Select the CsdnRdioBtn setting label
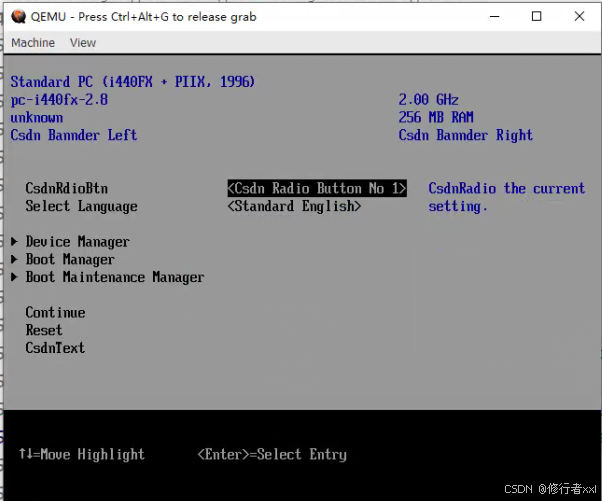 pos(67,188)
